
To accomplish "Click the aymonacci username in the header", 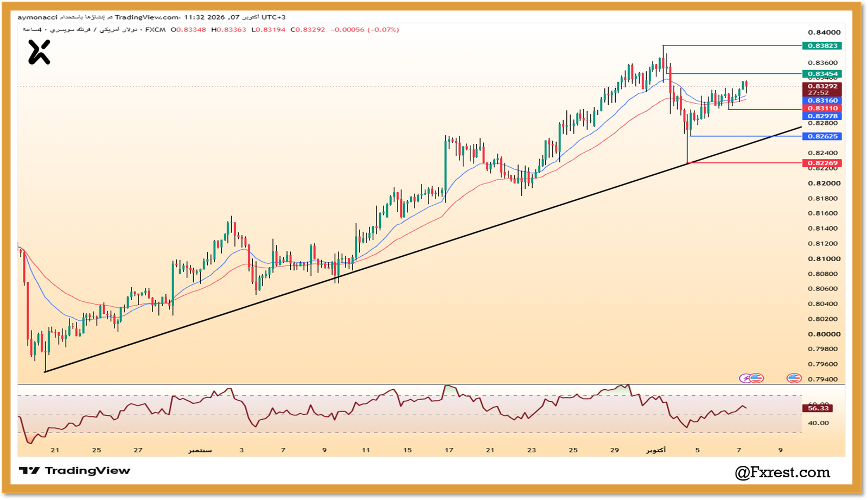I will 37,17.
